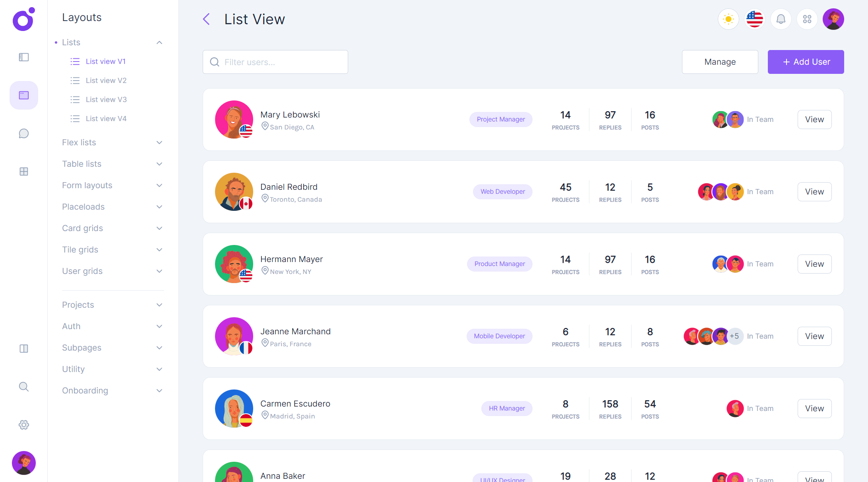Click the back arrow beside List View
This screenshot has height=482, width=868.
coord(206,19)
